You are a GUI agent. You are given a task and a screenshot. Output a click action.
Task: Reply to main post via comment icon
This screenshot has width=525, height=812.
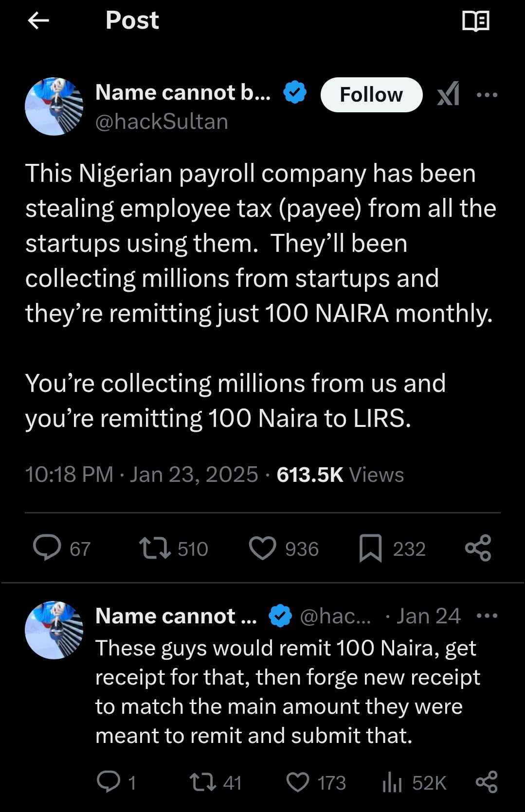tap(47, 548)
